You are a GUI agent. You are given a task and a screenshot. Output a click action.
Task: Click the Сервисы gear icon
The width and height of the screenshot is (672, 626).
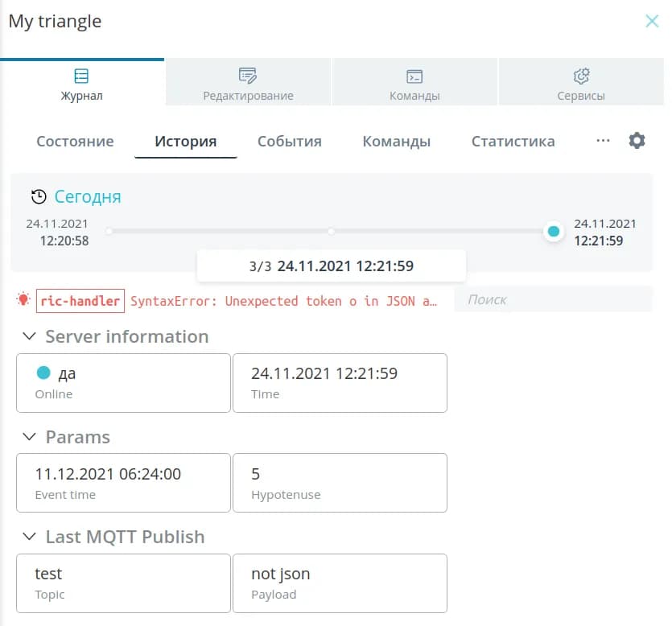coord(581,76)
